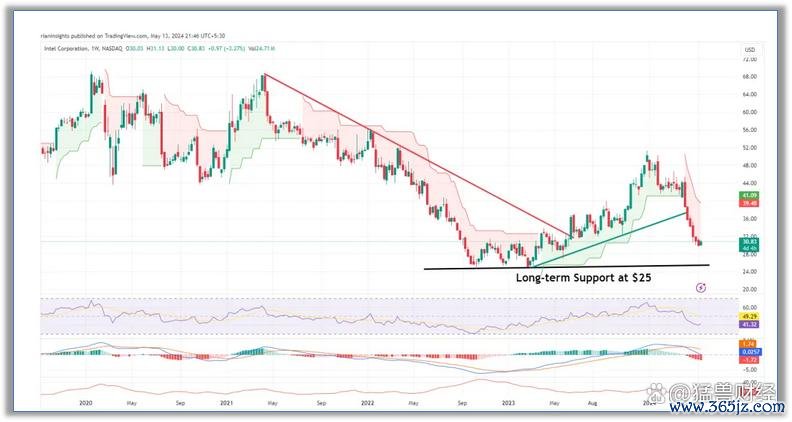Click the Long-term Support at $25 annotation
The image size is (792, 422).
click(583, 277)
